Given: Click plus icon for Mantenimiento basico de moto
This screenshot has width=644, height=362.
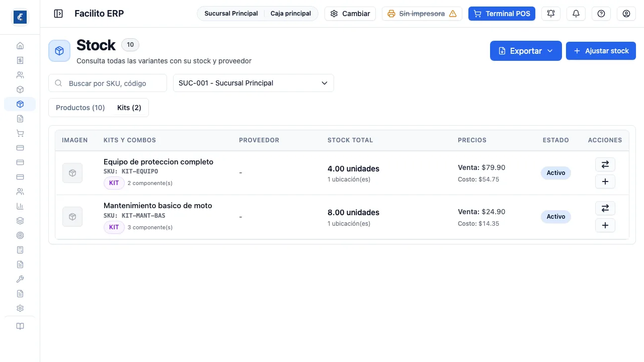Looking at the screenshot, I should click(605, 225).
